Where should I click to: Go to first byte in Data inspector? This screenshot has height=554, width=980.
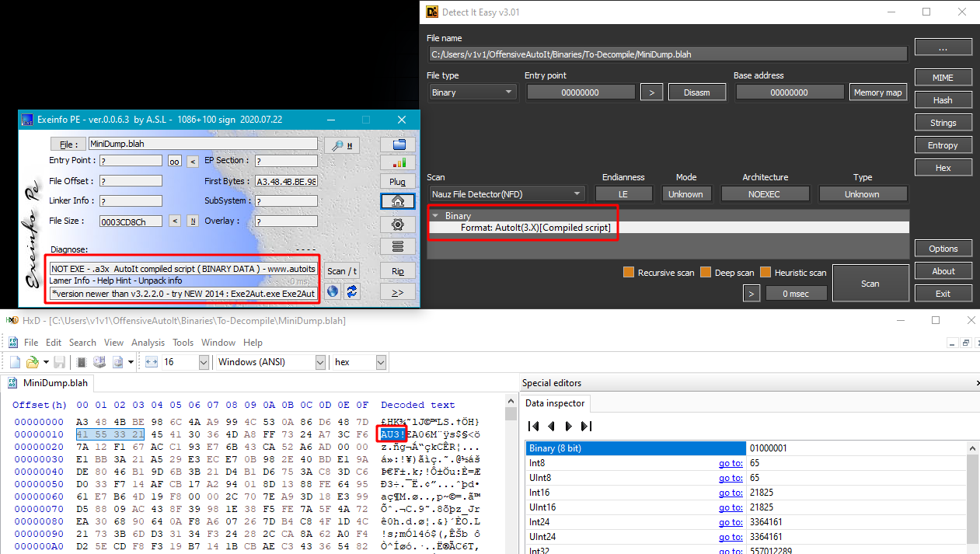(534, 426)
